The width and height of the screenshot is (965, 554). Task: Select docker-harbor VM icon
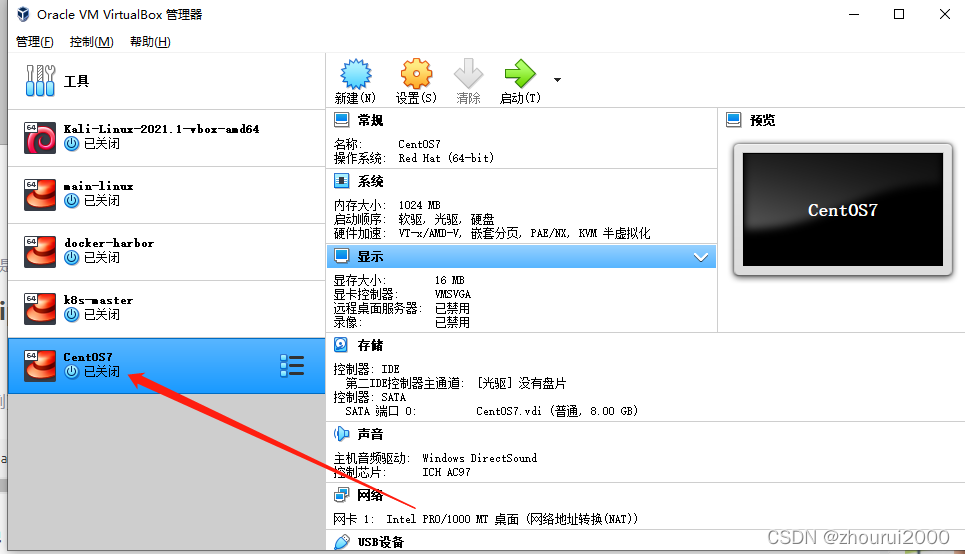click(x=40, y=252)
